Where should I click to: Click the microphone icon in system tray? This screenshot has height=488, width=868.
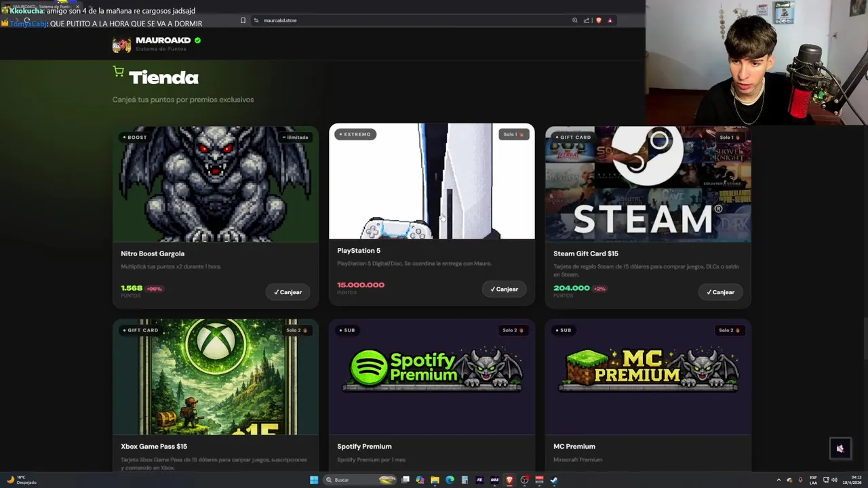pos(800,480)
